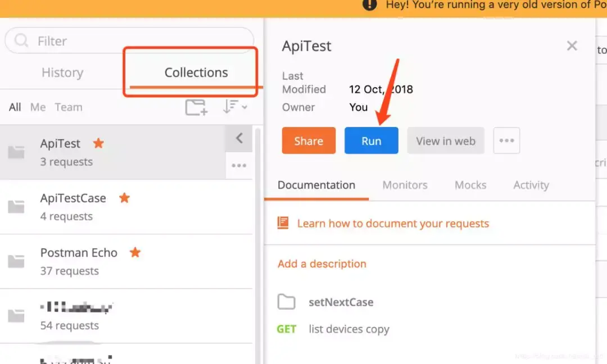The image size is (607, 364).
Task: Open ApiTest collection three-dot menu
Action: click(239, 166)
